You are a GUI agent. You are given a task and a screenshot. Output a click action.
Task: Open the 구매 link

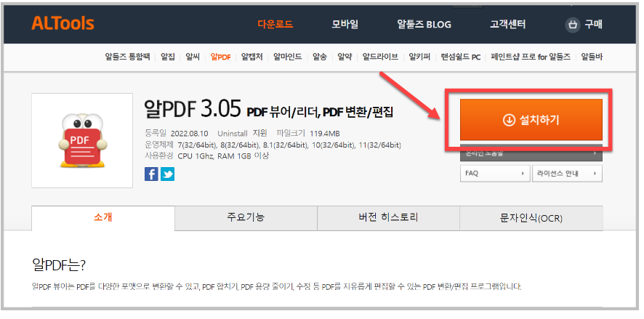[x=593, y=24]
